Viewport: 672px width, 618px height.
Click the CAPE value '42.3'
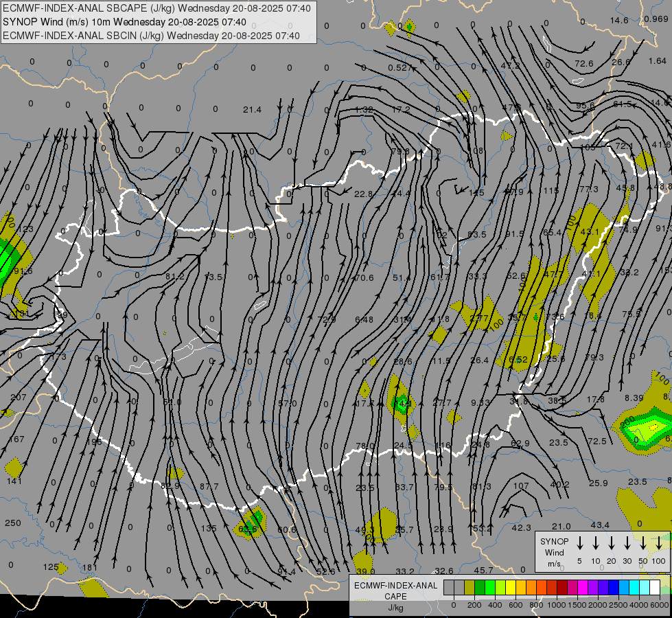coord(521,527)
